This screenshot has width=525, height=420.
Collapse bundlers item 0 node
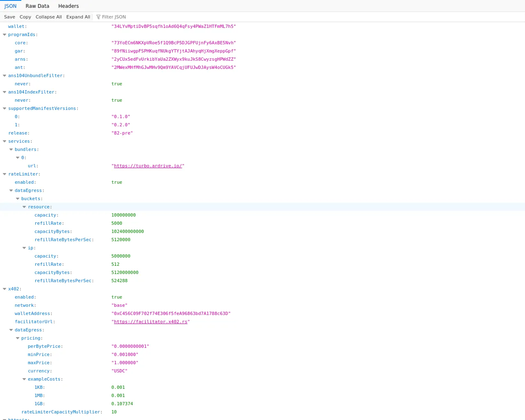tap(18, 158)
